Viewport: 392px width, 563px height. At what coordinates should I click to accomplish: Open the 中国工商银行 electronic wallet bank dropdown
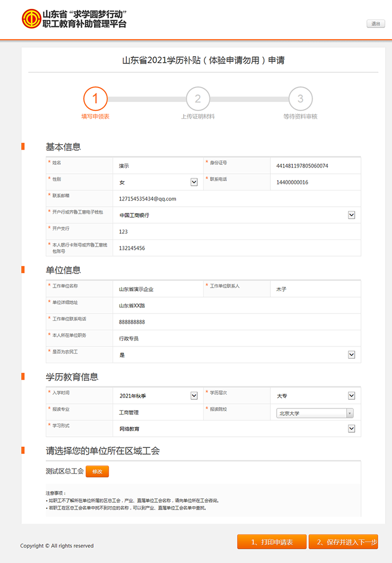point(351,215)
